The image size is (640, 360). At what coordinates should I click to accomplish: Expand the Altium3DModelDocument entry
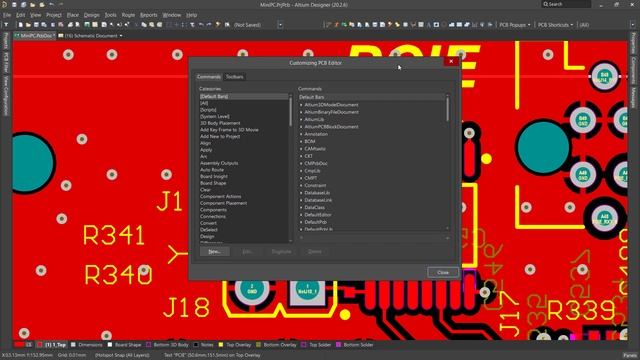point(301,105)
